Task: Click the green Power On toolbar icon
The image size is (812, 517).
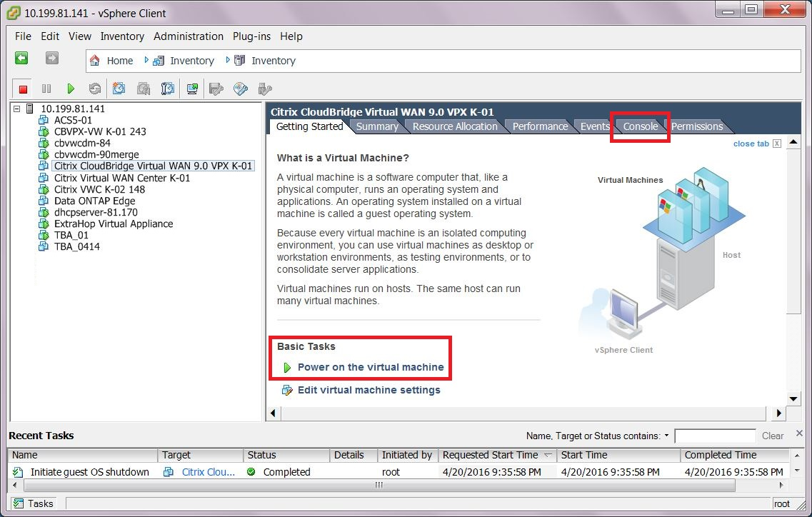Action: click(71, 89)
